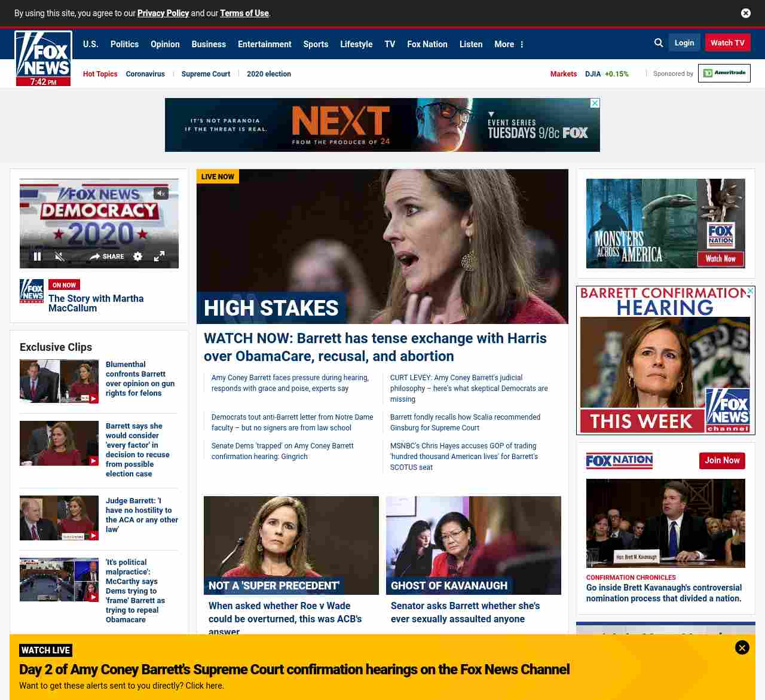Open the site search magnifier icon

659,43
